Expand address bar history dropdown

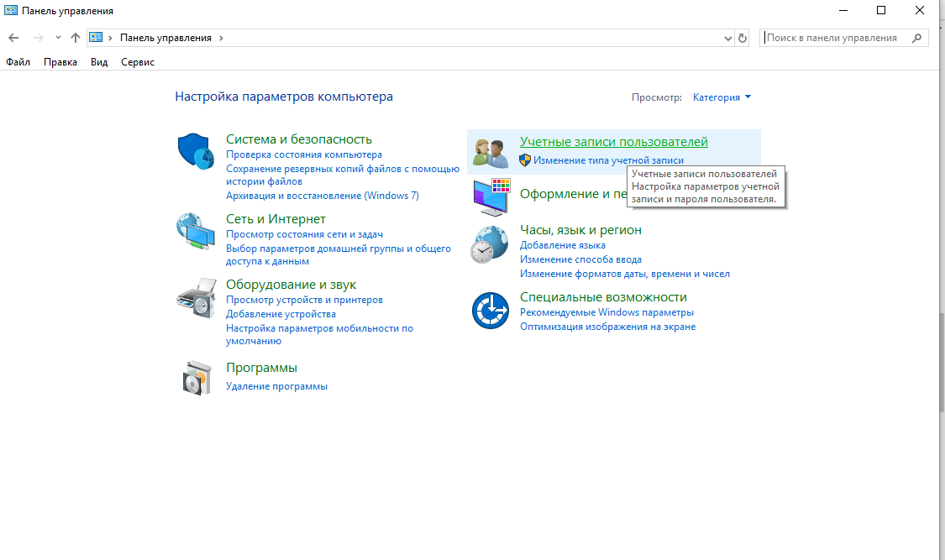pos(728,38)
